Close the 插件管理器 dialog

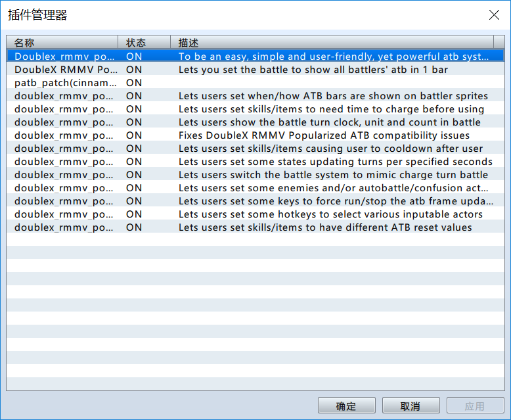coord(494,14)
